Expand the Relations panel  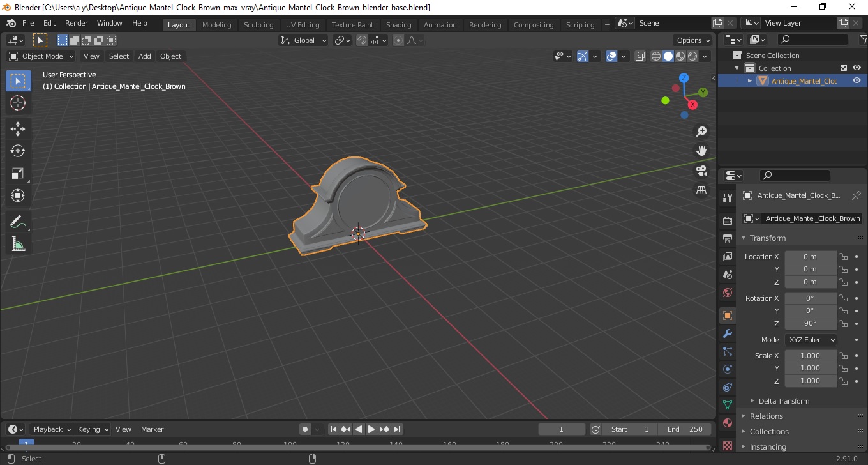click(x=766, y=416)
